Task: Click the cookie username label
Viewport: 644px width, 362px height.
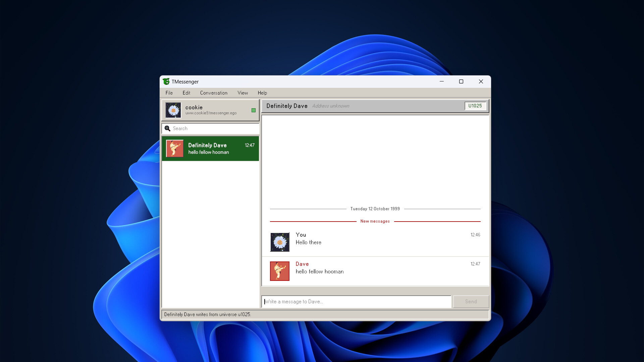Action: pyautogui.click(x=194, y=107)
